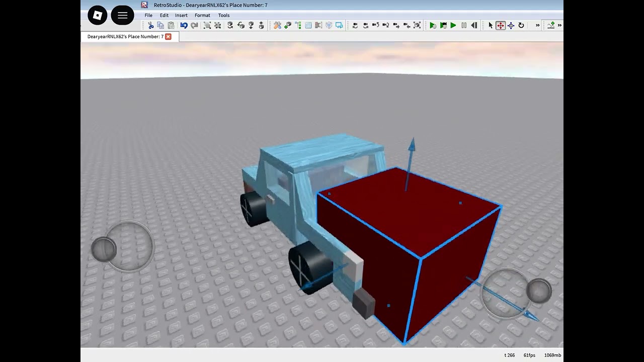The image size is (644, 362).
Task: Activate the Rotate tool circular arrow
Action: [521, 25]
